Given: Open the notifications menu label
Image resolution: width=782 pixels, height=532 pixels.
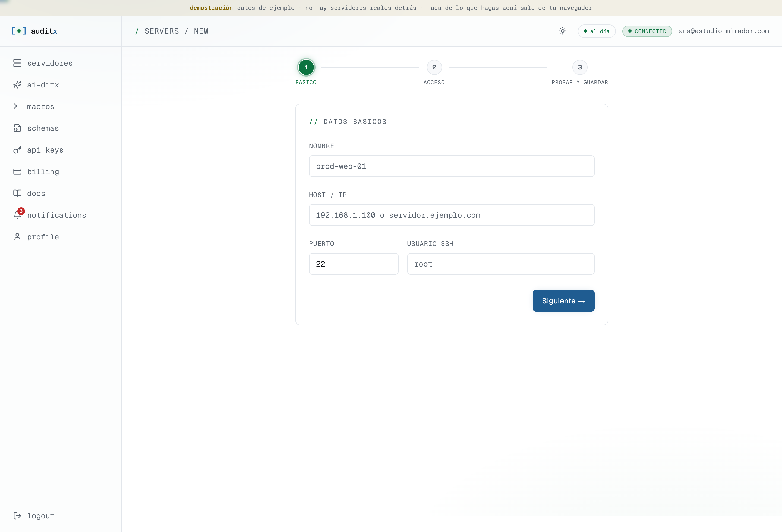Looking at the screenshot, I should [56, 215].
